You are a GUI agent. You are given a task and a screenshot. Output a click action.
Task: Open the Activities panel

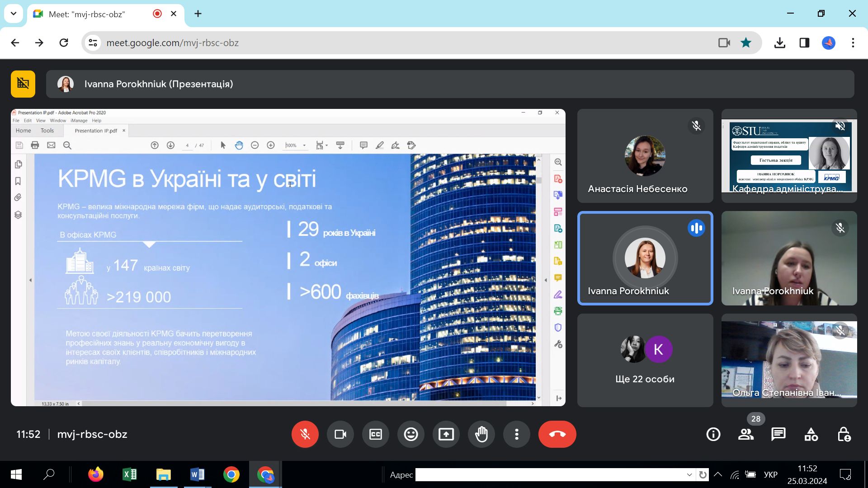coord(811,434)
